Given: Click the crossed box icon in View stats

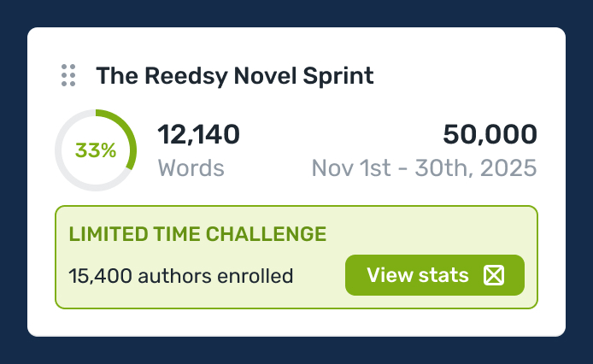Looking at the screenshot, I should pos(494,275).
